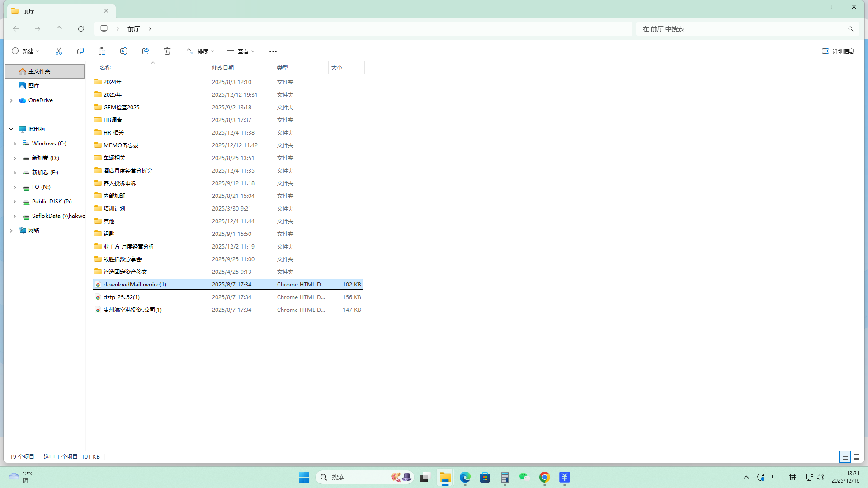This screenshot has height=488, width=868.
Task: Click the Cut scissors icon
Action: pos(59,51)
